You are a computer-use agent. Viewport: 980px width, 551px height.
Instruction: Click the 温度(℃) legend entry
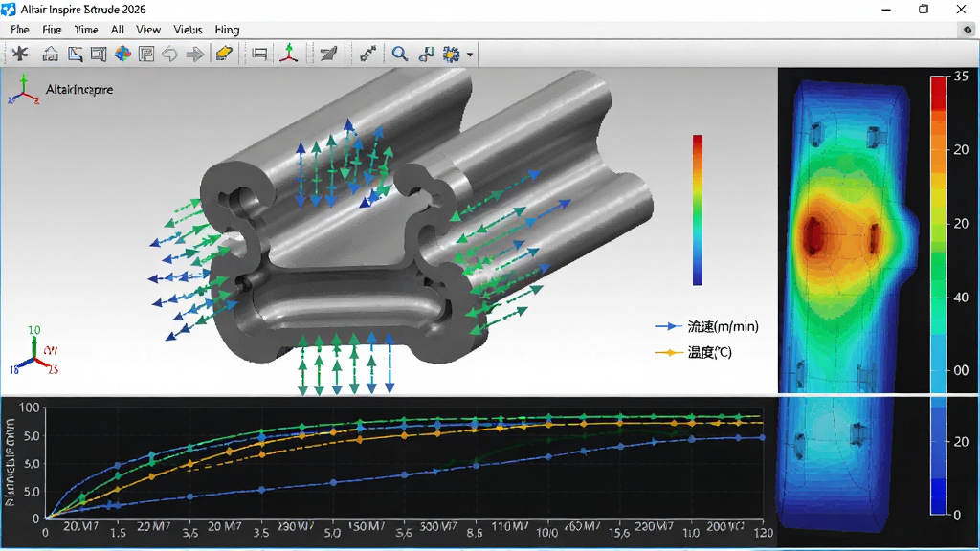pos(693,352)
